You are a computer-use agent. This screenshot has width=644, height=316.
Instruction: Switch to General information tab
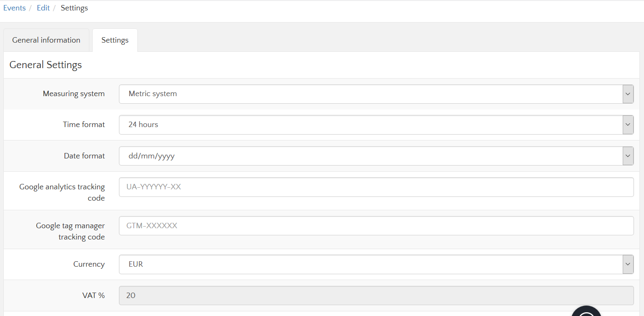(x=46, y=40)
